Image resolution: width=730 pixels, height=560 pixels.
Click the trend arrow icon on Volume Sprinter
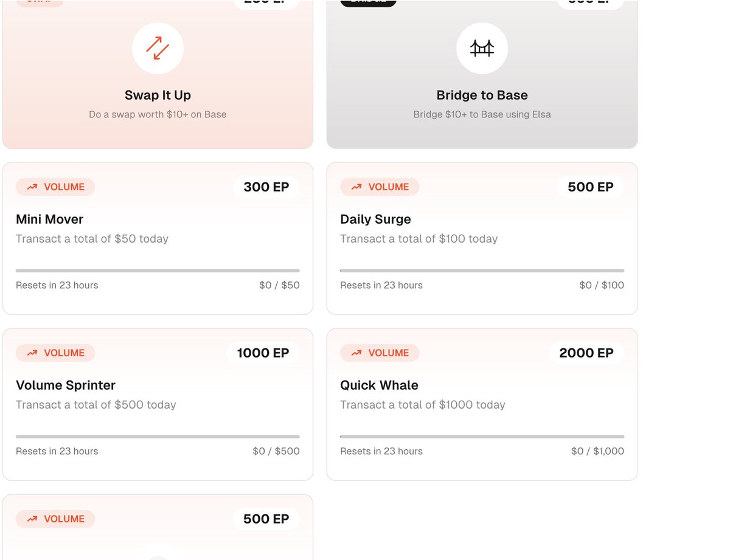click(33, 353)
